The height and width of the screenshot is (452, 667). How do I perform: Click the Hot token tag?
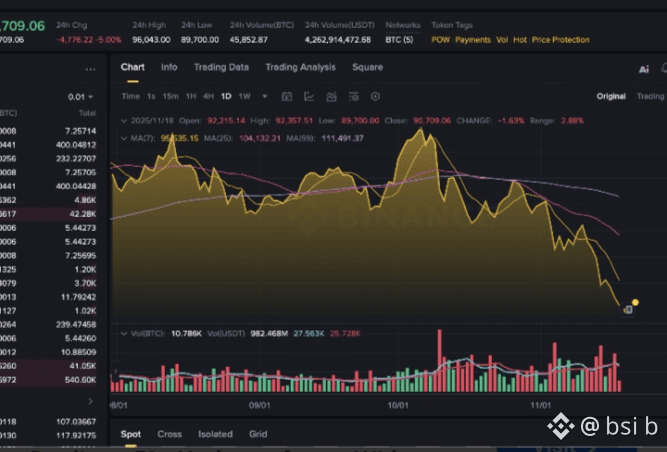(x=520, y=40)
